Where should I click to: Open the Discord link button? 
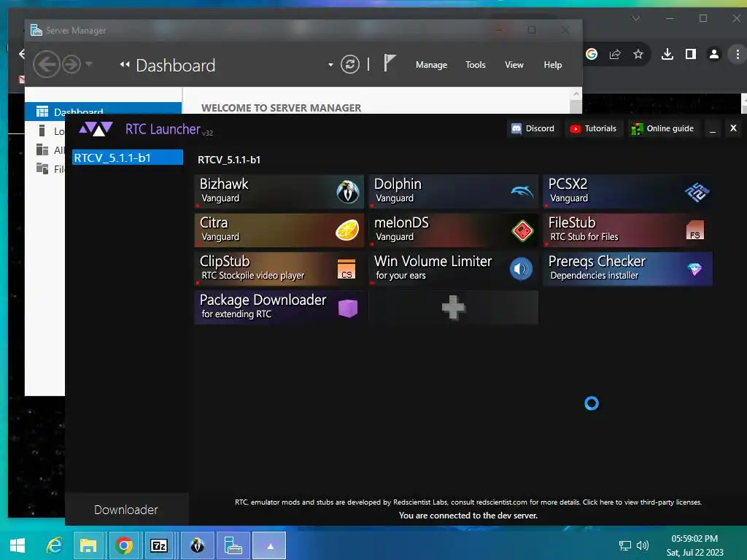tap(533, 128)
